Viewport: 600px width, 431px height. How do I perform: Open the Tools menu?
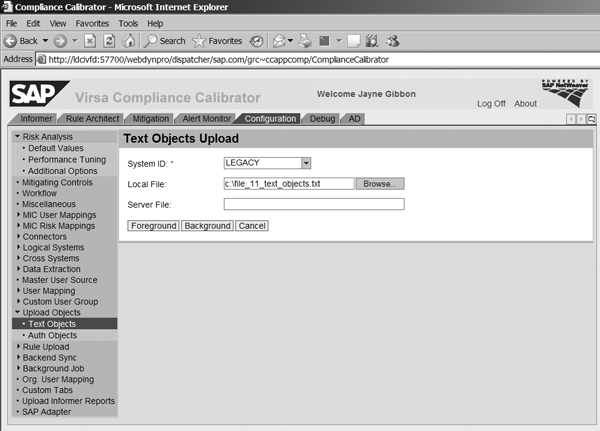[128, 22]
